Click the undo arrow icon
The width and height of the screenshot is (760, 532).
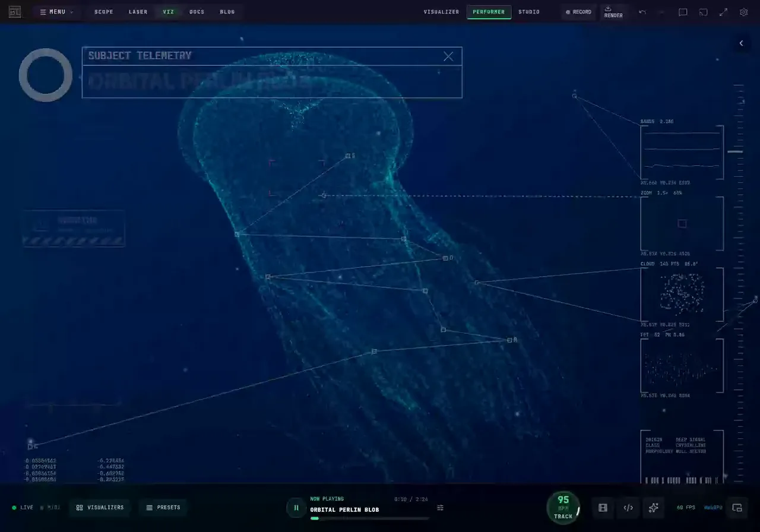(642, 12)
